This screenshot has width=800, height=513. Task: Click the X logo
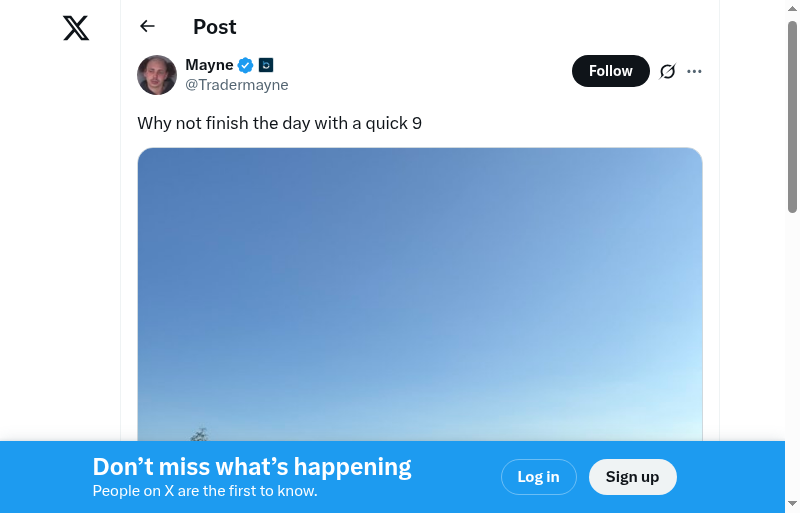[76, 28]
